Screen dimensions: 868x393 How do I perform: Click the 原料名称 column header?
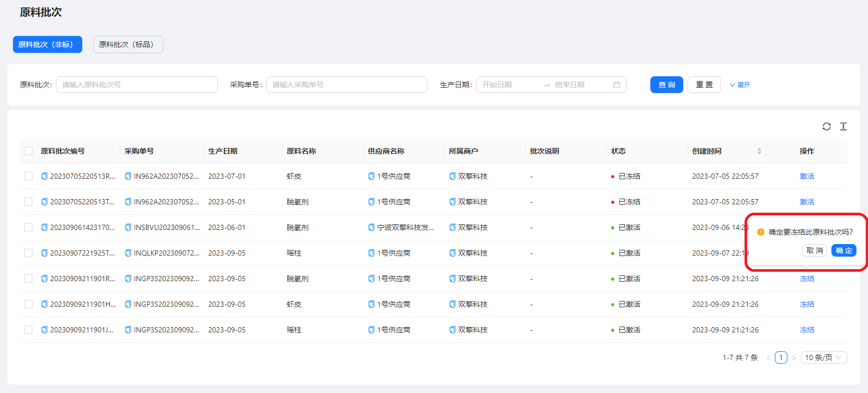click(x=301, y=151)
